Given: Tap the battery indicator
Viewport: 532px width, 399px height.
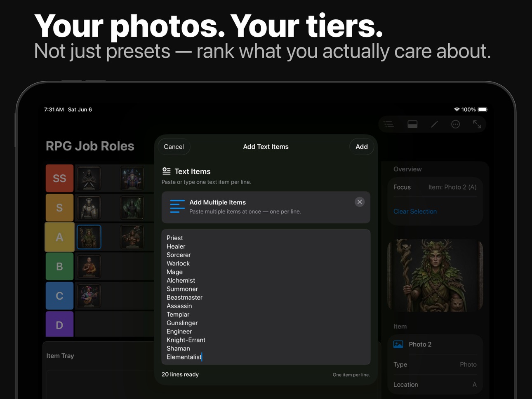Looking at the screenshot, I should click(483, 110).
